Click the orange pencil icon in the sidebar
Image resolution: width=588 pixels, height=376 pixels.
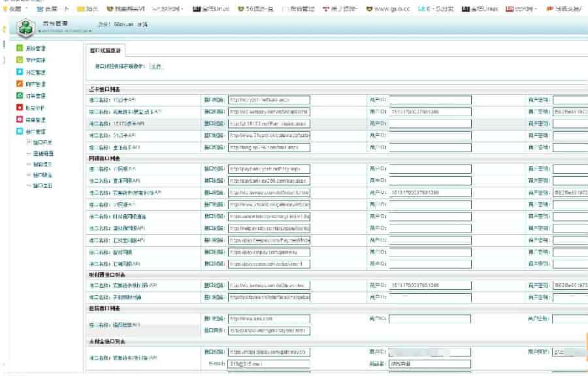point(20,84)
